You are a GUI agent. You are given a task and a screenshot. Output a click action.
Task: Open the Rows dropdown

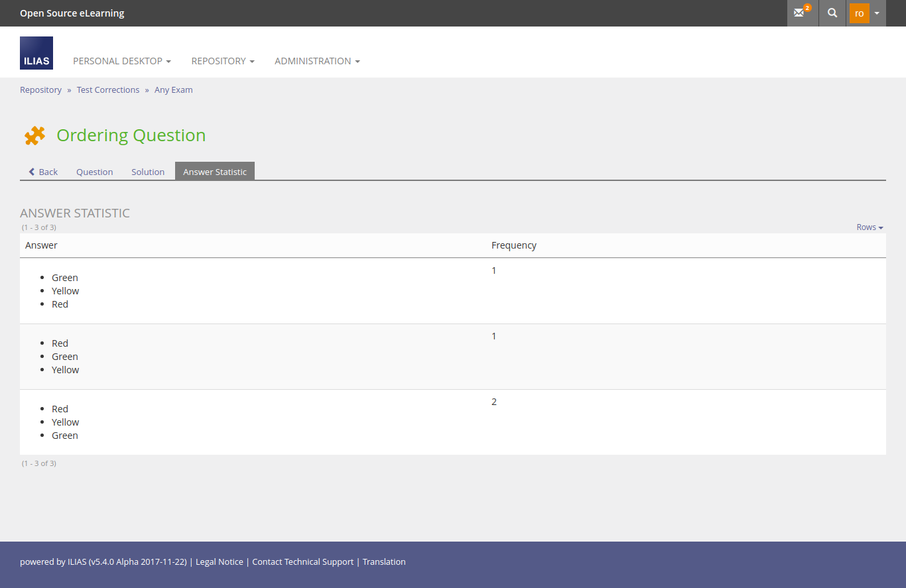click(x=870, y=227)
